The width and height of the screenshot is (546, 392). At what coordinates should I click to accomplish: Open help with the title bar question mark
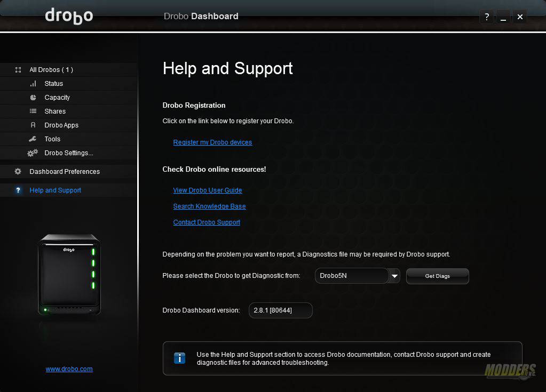point(487,17)
